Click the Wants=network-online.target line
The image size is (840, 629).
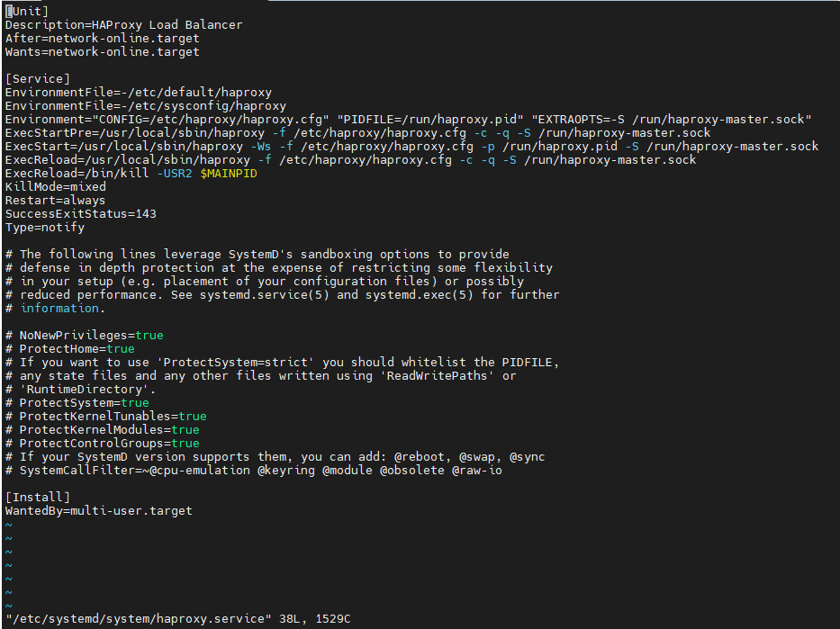click(x=103, y=52)
